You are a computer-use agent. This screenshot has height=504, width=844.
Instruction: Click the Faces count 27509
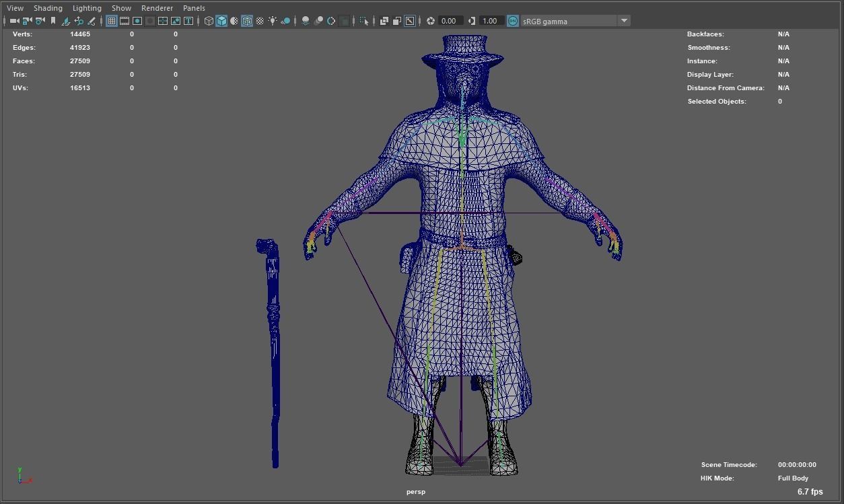tap(80, 61)
